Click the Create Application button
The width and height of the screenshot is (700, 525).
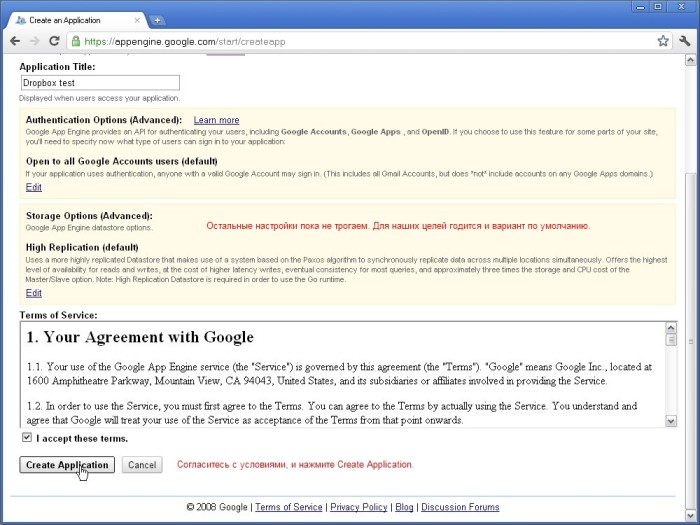click(67, 465)
